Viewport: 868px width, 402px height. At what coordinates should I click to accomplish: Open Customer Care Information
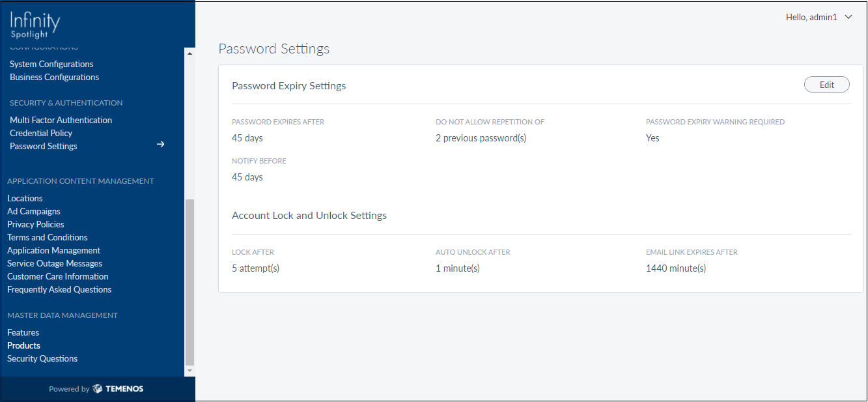point(58,276)
